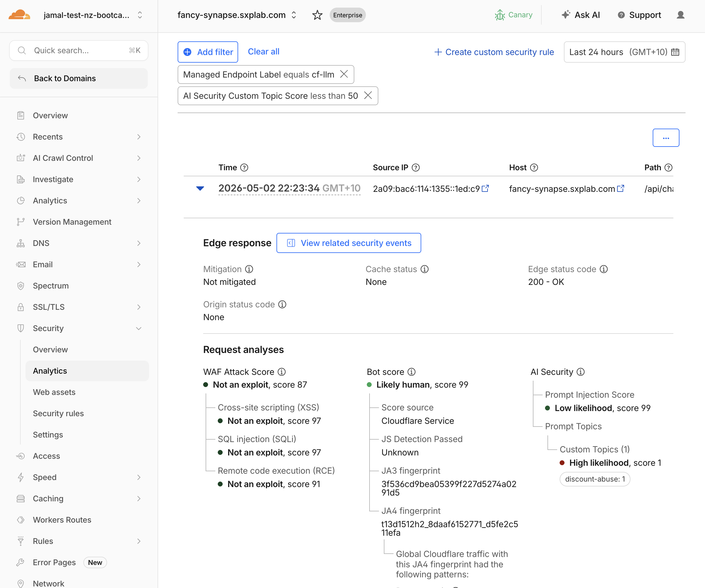The image size is (705, 588).
Task: Expand the top-level Analytics section
Action: point(79,201)
